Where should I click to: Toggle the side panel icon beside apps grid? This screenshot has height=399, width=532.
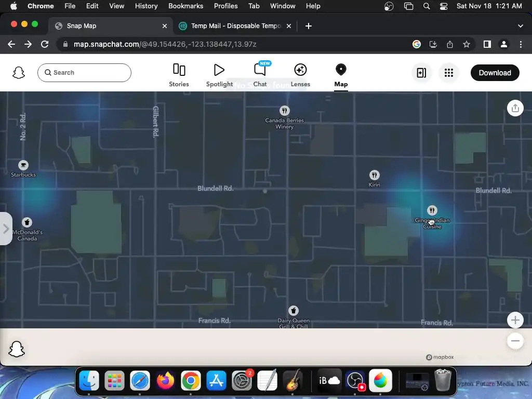(421, 73)
